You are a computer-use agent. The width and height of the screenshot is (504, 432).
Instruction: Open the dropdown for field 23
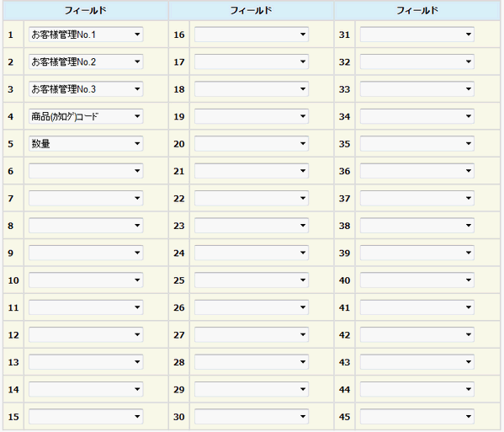click(x=252, y=226)
